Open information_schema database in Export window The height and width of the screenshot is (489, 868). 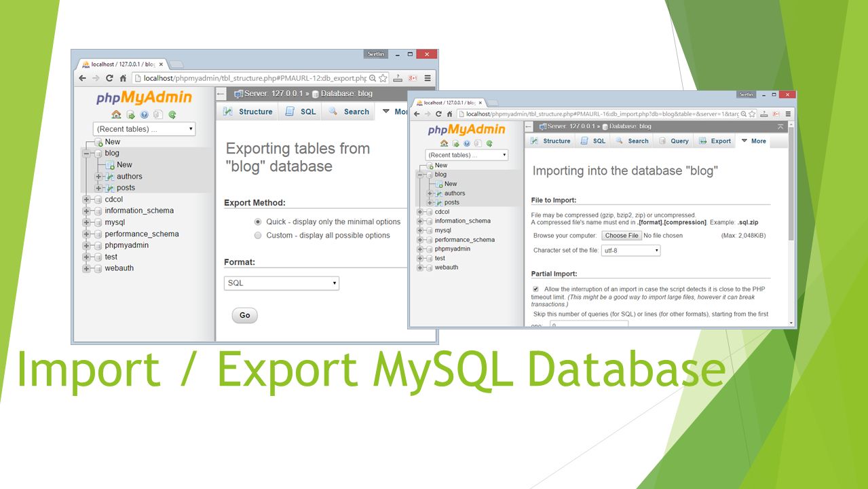click(x=139, y=211)
